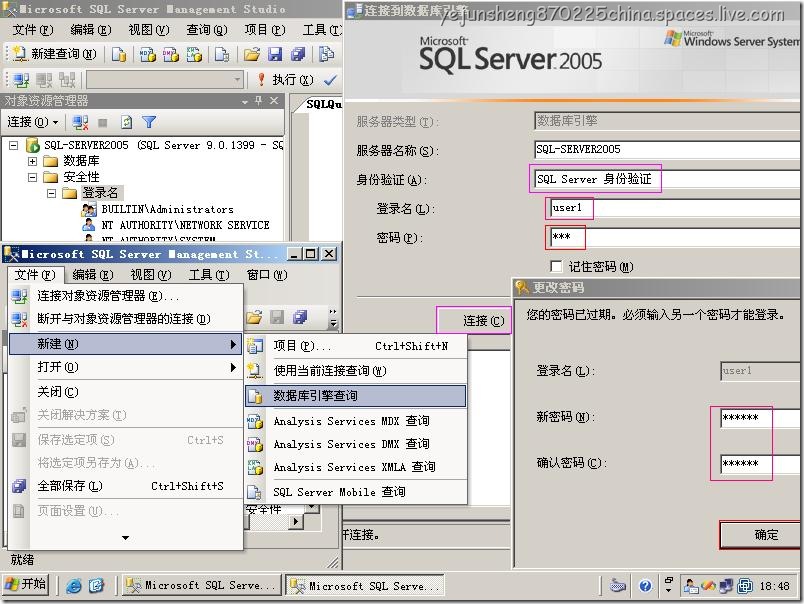804x604 pixels.
Task: Click the New password (新密码) field
Action: [760, 418]
